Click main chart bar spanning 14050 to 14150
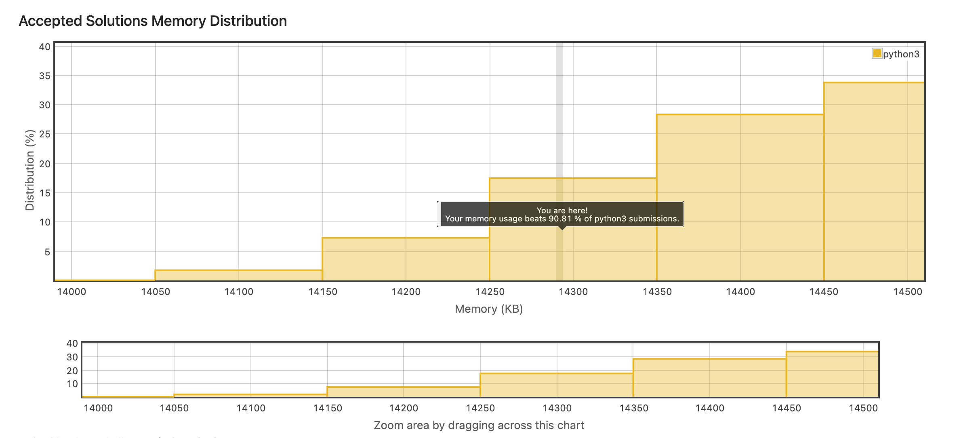The width and height of the screenshot is (980, 438). pos(238,276)
